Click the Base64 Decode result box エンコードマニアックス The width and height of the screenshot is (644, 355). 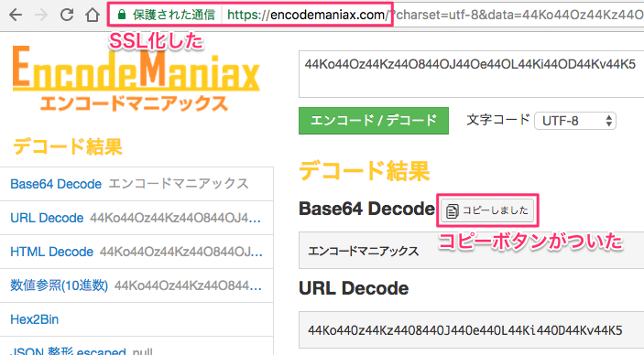(x=471, y=251)
